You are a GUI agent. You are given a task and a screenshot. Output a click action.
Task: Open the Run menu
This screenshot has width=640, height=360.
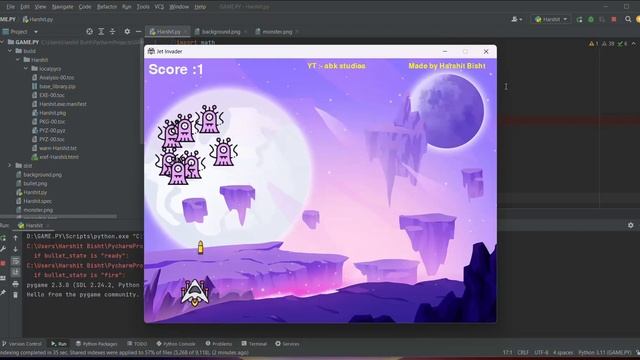pyautogui.click(x=127, y=7)
